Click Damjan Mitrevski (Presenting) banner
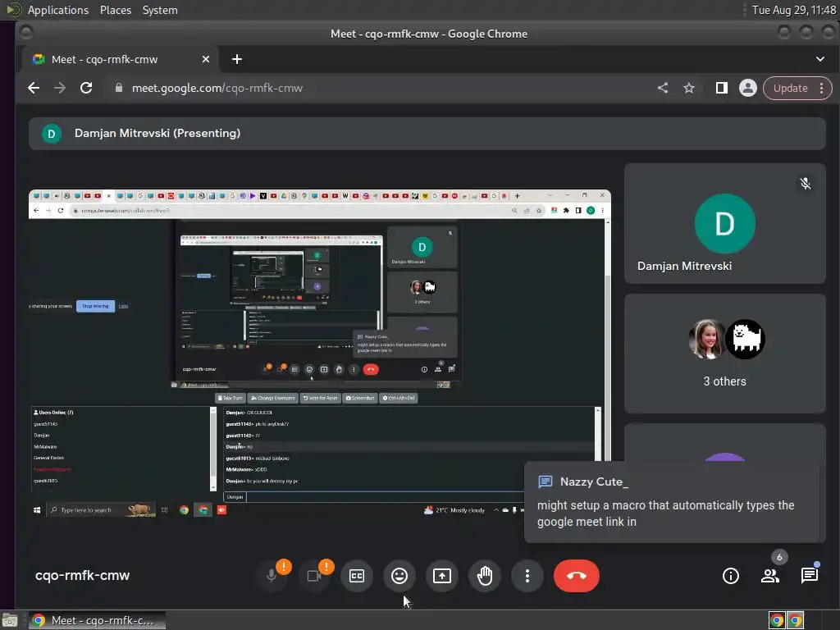The width and height of the screenshot is (840, 630). [427, 134]
